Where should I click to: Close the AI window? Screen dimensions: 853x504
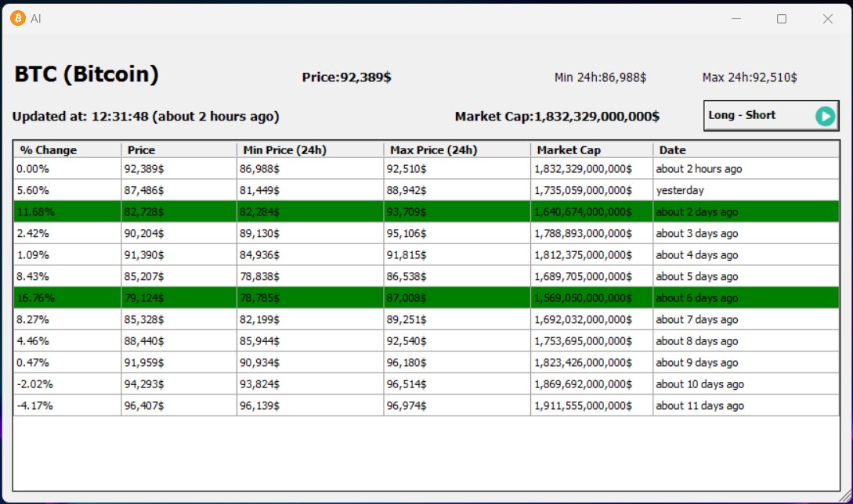point(827,19)
